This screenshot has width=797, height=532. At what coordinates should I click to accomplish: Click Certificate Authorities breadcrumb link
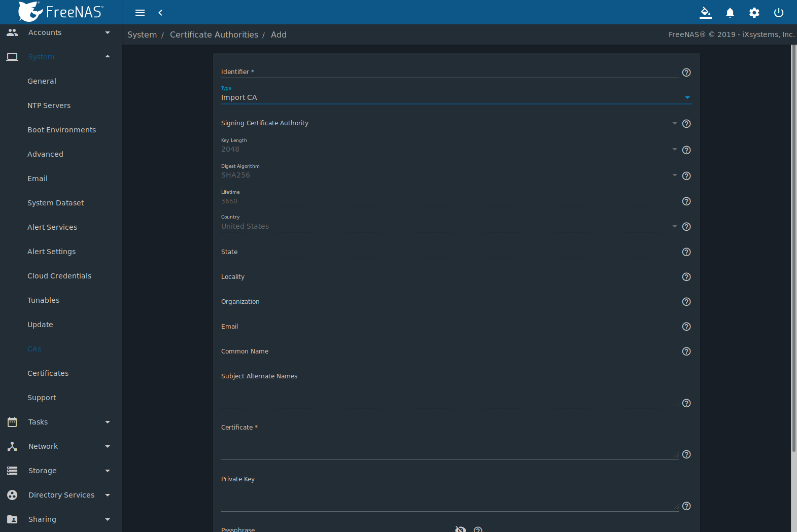point(214,34)
